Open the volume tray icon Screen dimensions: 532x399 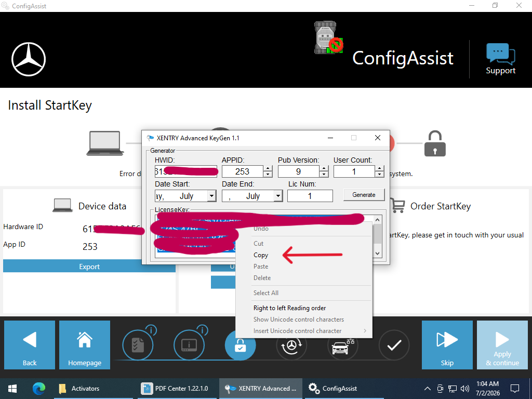(x=465, y=389)
